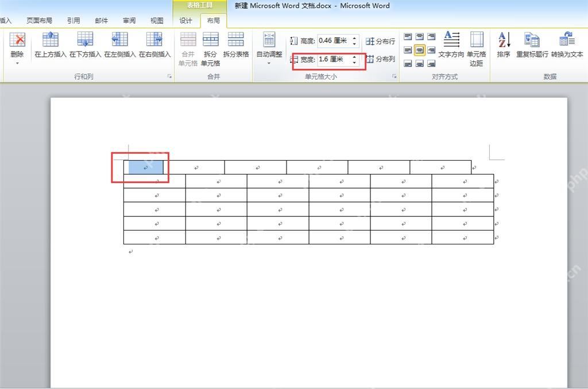Open the Cell Size (单元格大小) dialog launcher
Viewport: 588px width, 389px height.
(x=394, y=76)
